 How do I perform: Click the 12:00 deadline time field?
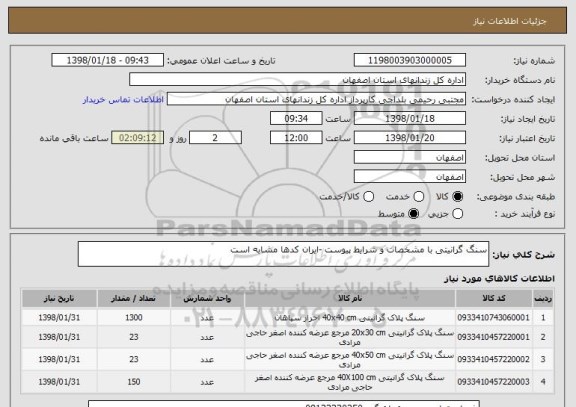tap(296, 138)
